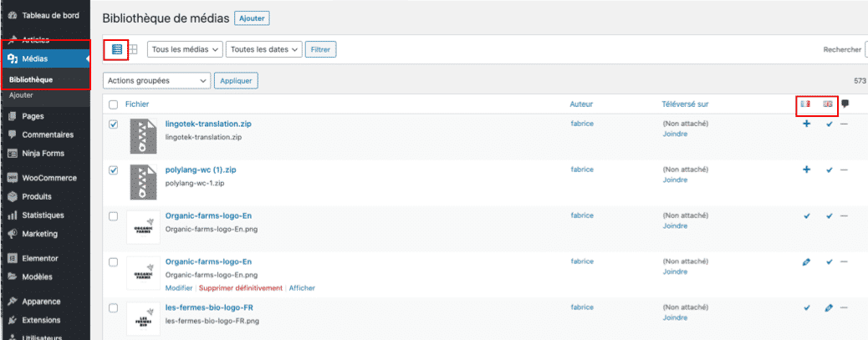Open the les-fermes-bio-logo-FR thumbnail

click(x=144, y=319)
